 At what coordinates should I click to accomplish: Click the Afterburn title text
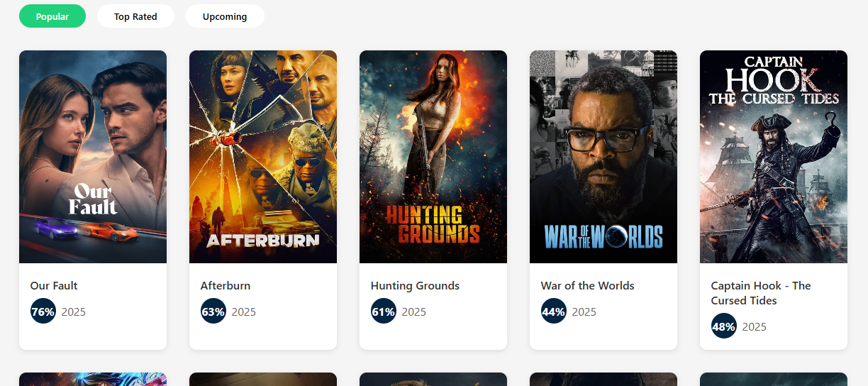[x=226, y=286]
